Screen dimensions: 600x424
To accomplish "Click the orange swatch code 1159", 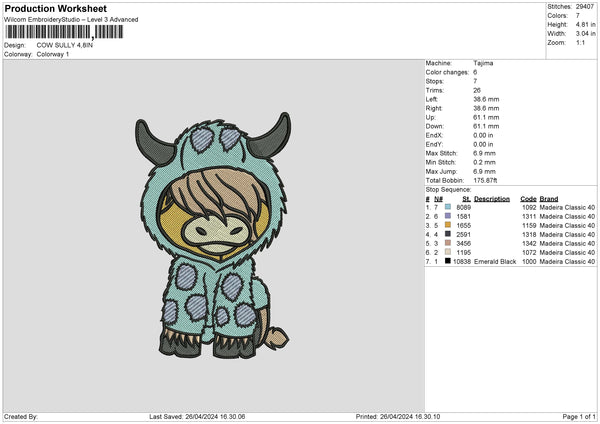I will coord(448,225).
